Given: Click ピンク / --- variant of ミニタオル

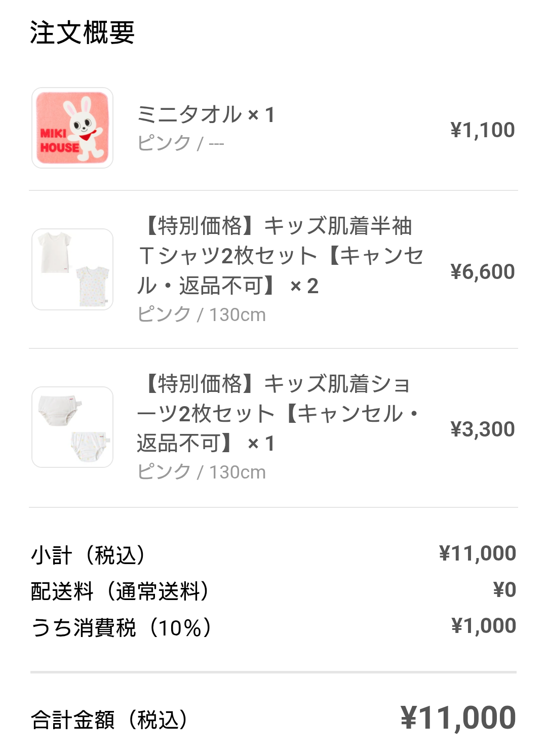Looking at the screenshot, I should click(x=181, y=143).
